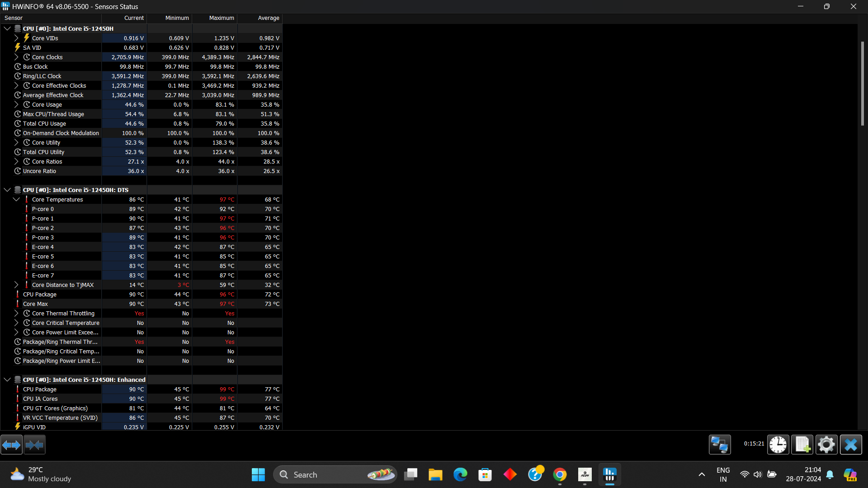Click the lightning icon beside iGPU VID
The height and width of the screenshot is (488, 868).
coord(18,427)
